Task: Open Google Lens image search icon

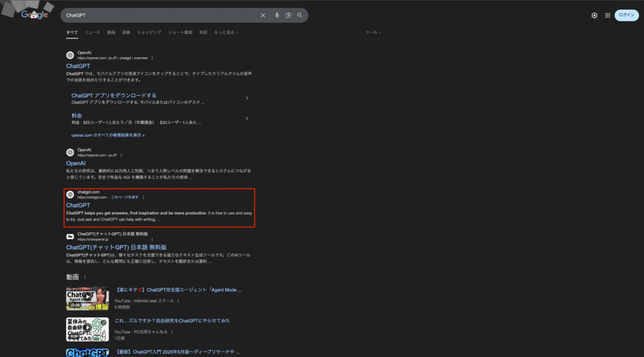Action: coord(289,15)
